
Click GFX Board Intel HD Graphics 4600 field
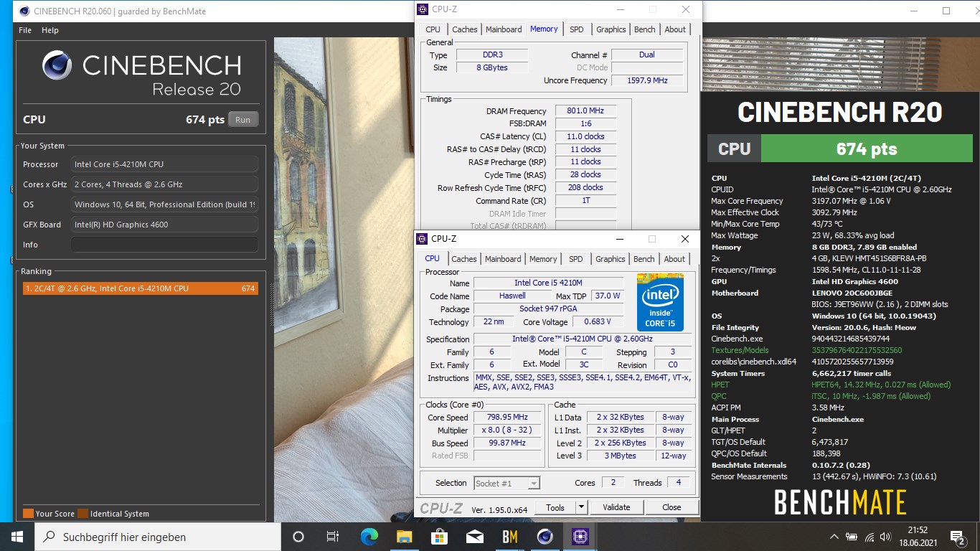click(164, 225)
